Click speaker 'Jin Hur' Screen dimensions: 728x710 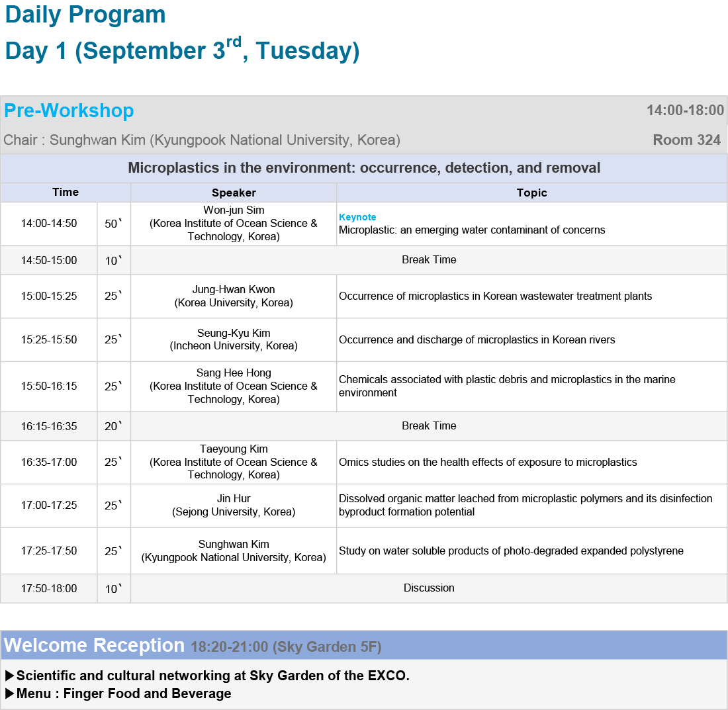[234, 498]
